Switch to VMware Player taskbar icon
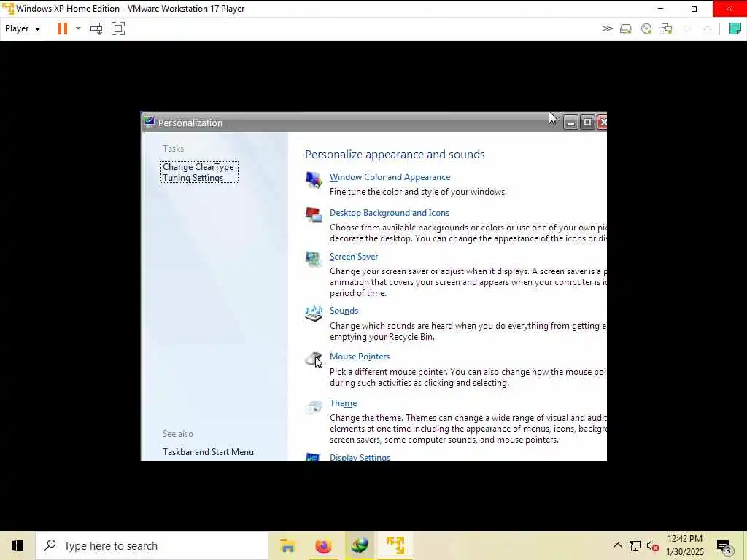This screenshot has width=747, height=560. pyautogui.click(x=395, y=545)
